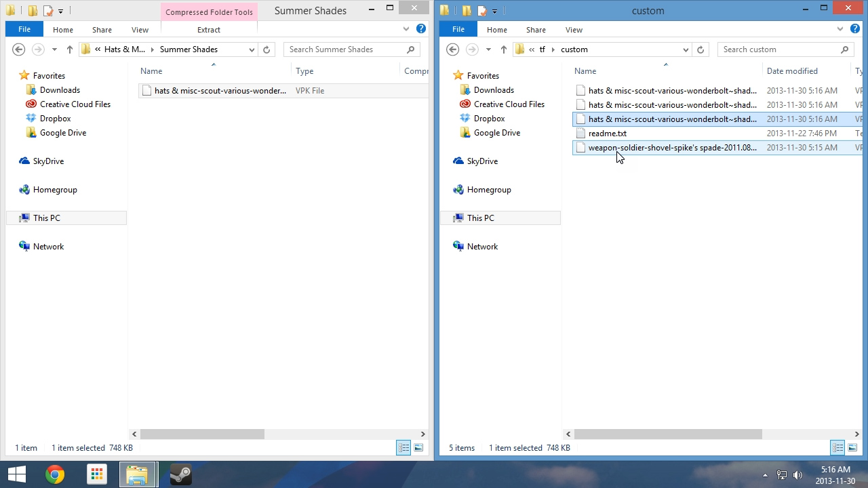
Task: Open quick access toolbar dropdown in Summer Shades window
Action: [x=60, y=12]
